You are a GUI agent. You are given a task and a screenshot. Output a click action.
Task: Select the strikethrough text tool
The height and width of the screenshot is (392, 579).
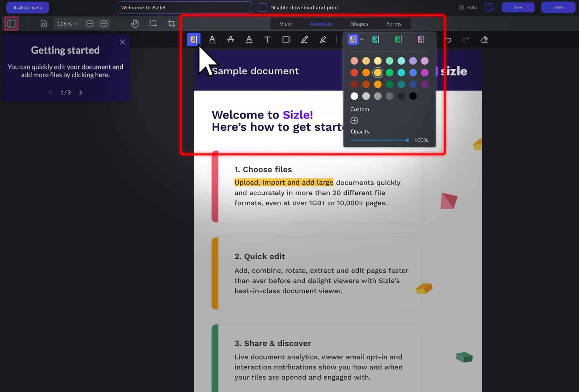pos(231,39)
